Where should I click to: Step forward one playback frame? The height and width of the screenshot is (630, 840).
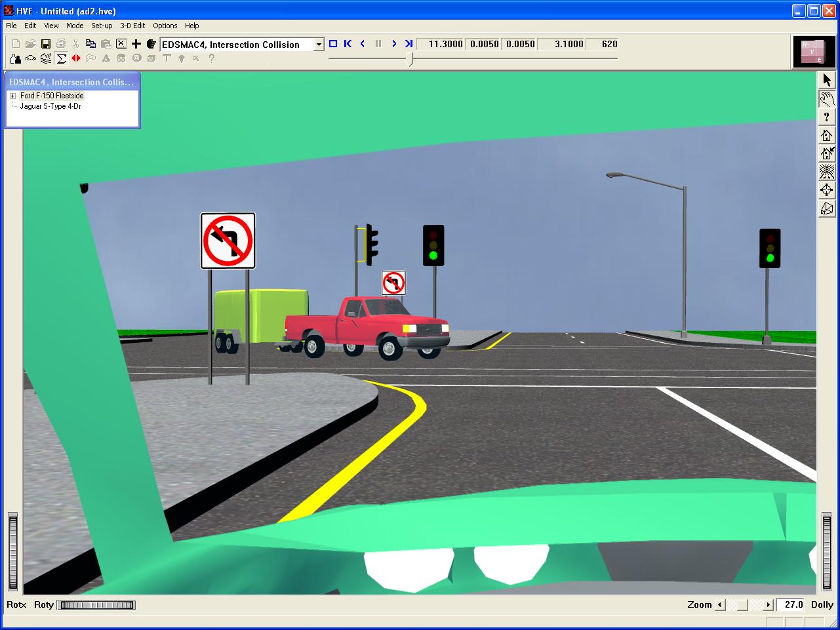point(393,44)
